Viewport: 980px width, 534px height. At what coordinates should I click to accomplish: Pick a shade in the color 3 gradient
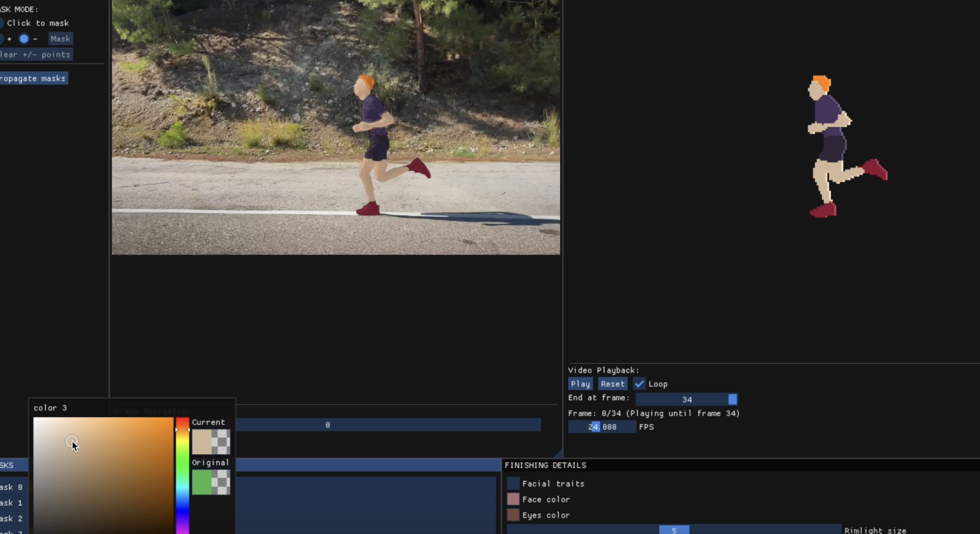[103, 476]
